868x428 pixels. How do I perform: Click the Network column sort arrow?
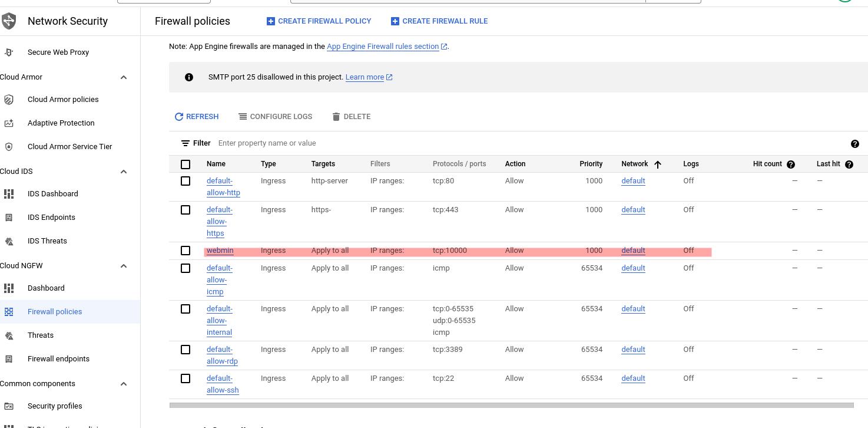coord(658,164)
